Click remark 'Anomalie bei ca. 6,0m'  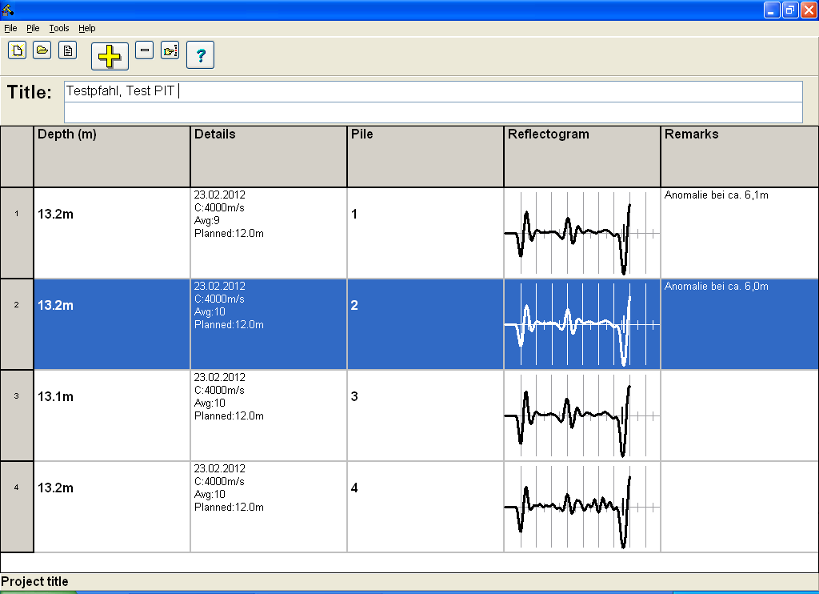716,286
